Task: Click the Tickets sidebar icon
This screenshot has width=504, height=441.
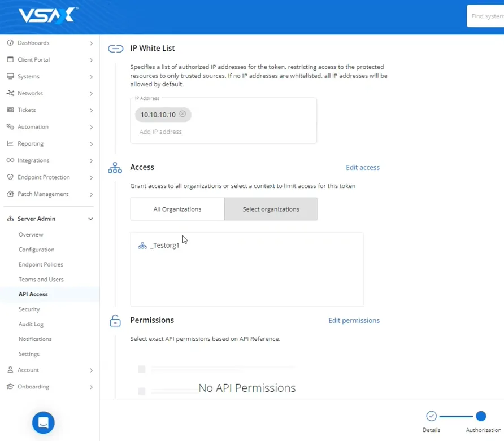Action: [10, 110]
